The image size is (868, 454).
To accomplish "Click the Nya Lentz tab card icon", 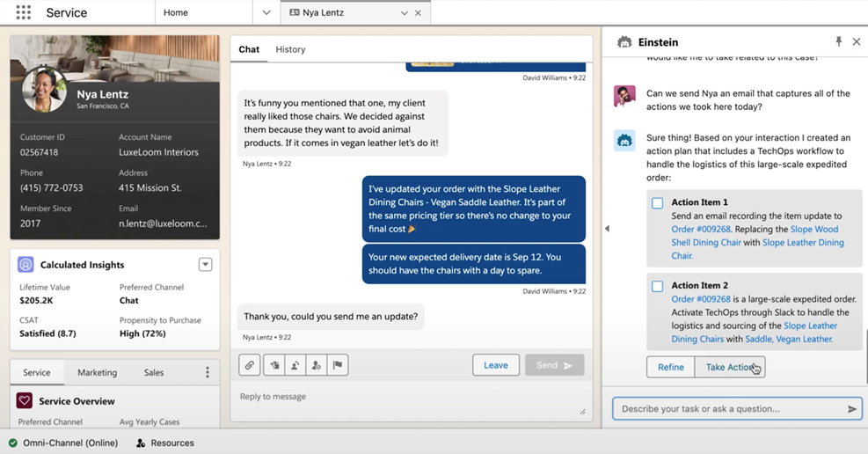I will [x=295, y=12].
